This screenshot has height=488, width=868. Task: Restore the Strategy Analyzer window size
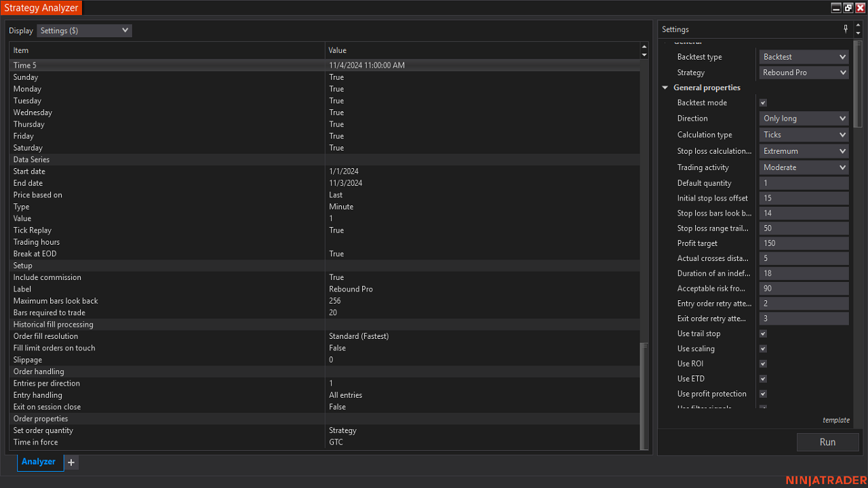[x=848, y=8]
